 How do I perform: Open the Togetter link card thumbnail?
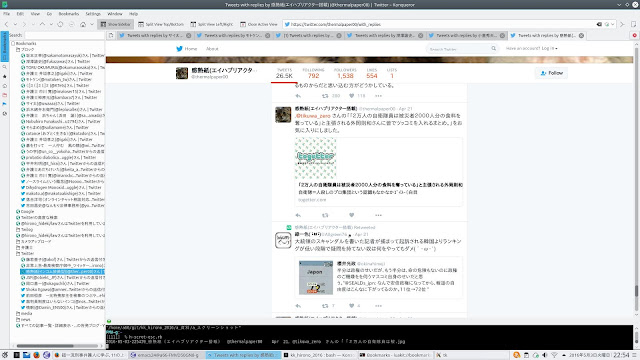click(316, 158)
